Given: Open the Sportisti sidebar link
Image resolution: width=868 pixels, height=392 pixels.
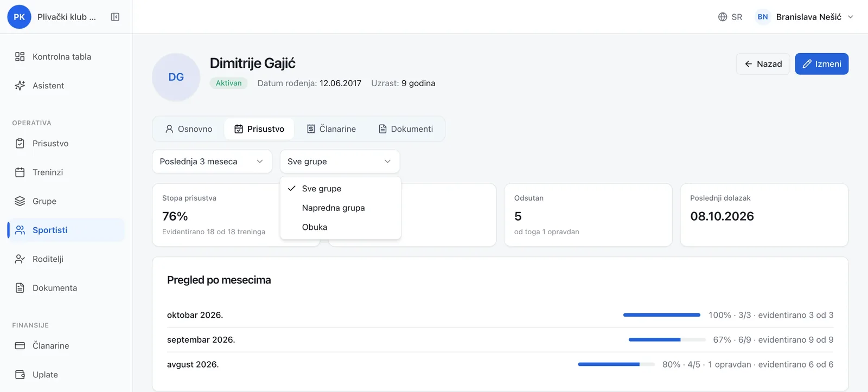Looking at the screenshot, I should point(66,230).
